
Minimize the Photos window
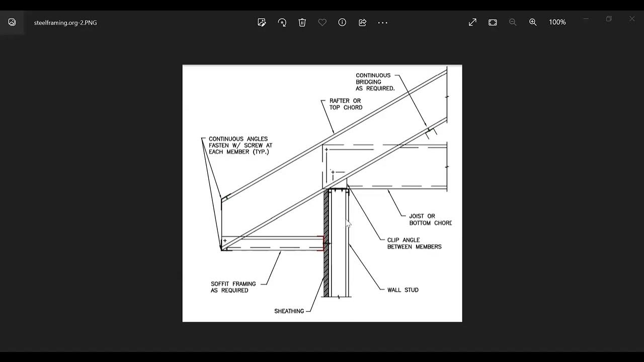pos(586,19)
